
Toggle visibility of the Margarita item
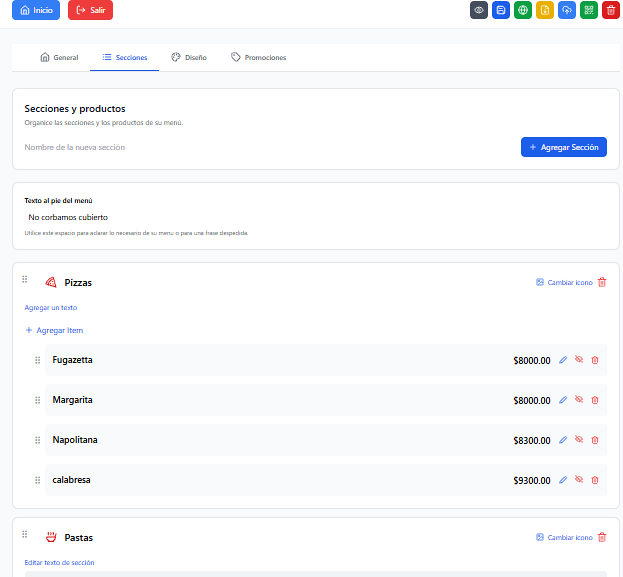[579, 399]
